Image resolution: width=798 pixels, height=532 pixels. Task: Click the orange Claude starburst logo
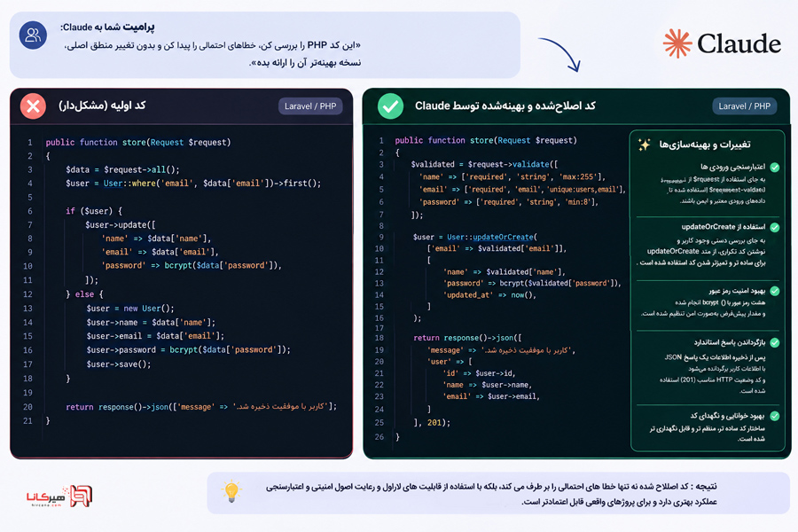click(x=677, y=43)
